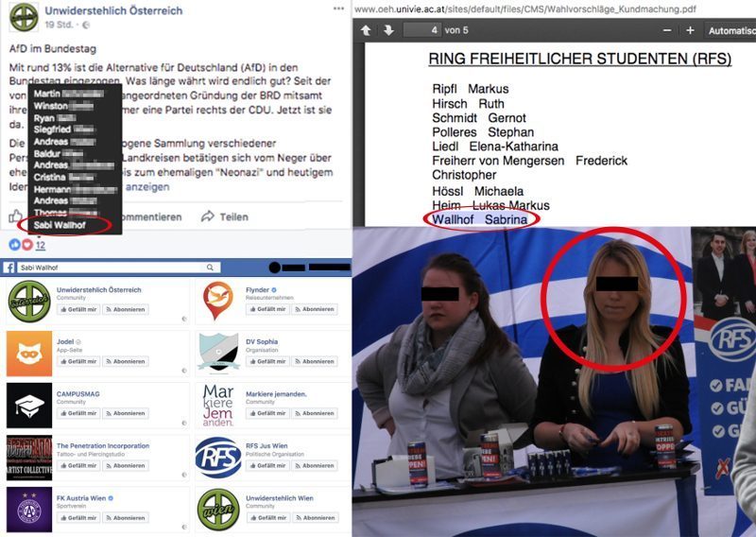Click the red heart reaction icon
Viewport: 756px width, 537px height.
tap(27, 245)
